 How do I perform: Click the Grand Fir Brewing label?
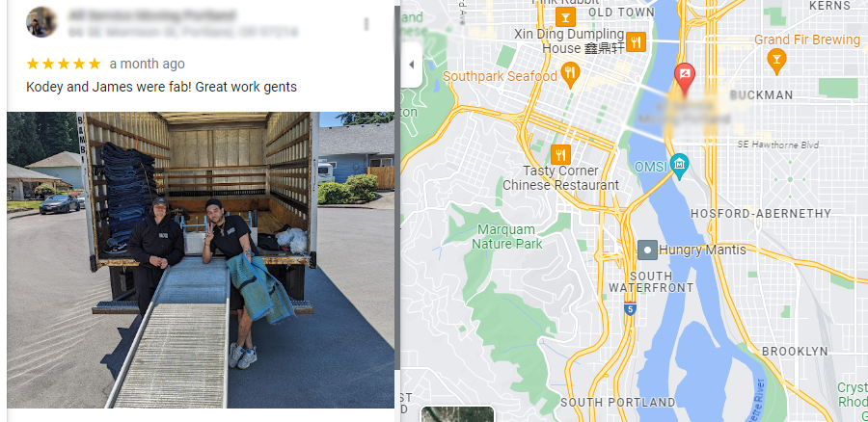[807, 40]
